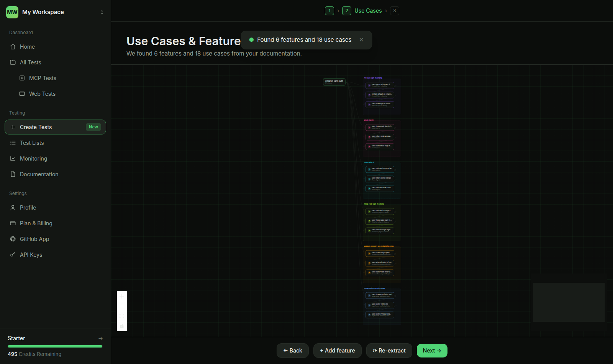
Task: Click the Web Tests window icon
Action: click(22, 94)
